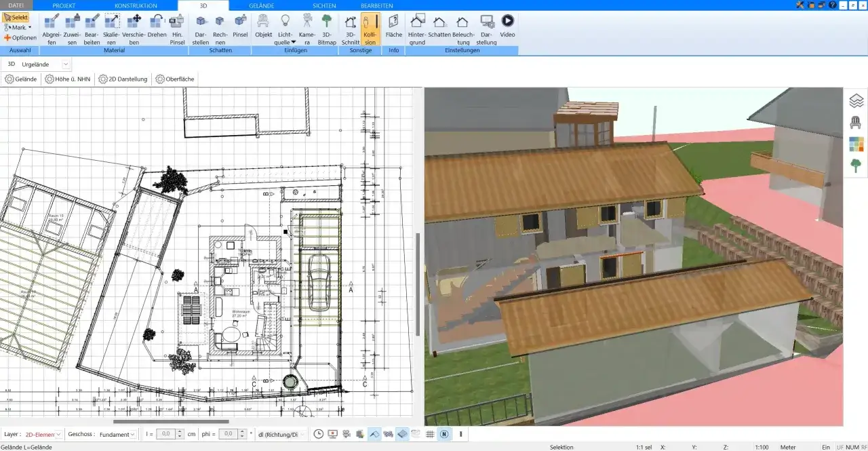Screen dimensions: 868x451
Task: Create a 3D-Schnitt
Action: tap(351, 29)
